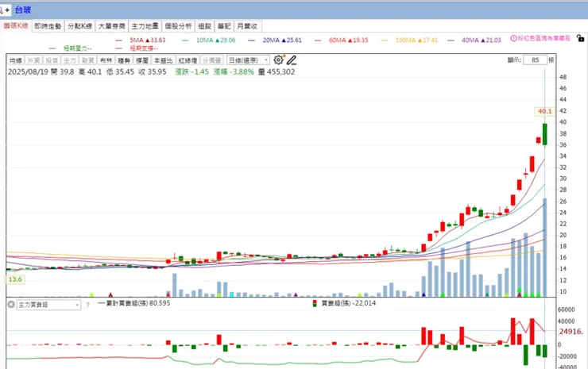Select the pencil drawing tool
The height and width of the screenshot is (369, 588).
click(292, 60)
